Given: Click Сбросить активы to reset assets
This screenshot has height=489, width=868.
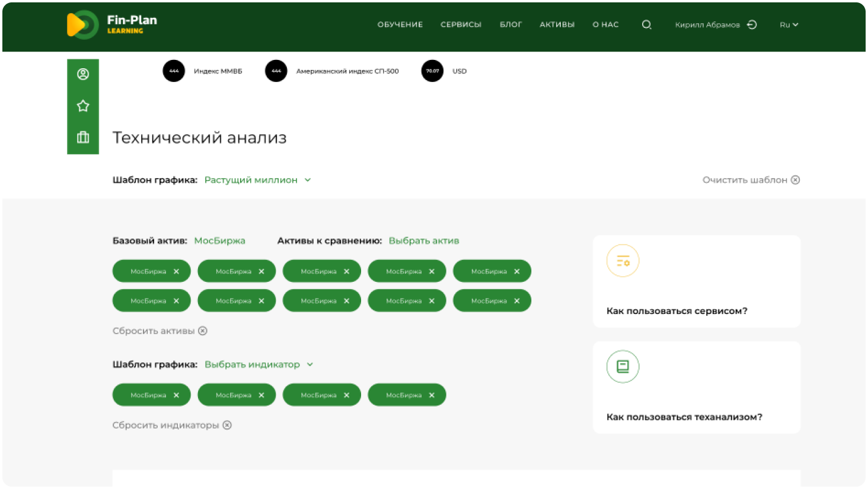Looking at the screenshot, I should tap(154, 331).
